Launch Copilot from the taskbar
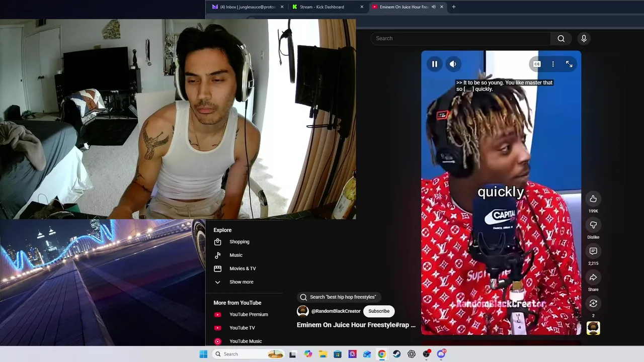This screenshot has height=362, width=644. pos(308,354)
